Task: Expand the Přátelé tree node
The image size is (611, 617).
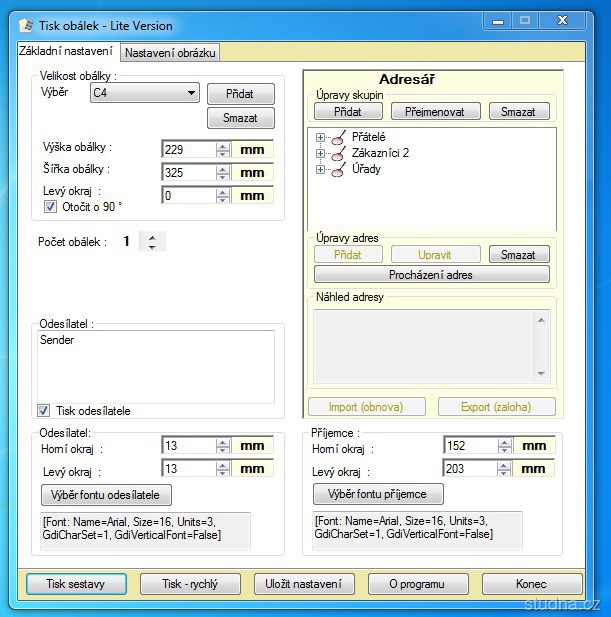Action: coord(320,137)
